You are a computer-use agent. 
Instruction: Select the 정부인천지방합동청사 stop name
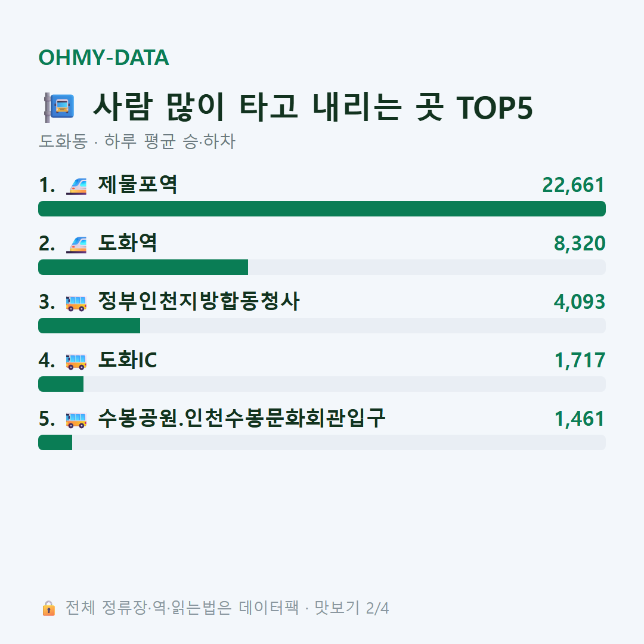(x=199, y=302)
